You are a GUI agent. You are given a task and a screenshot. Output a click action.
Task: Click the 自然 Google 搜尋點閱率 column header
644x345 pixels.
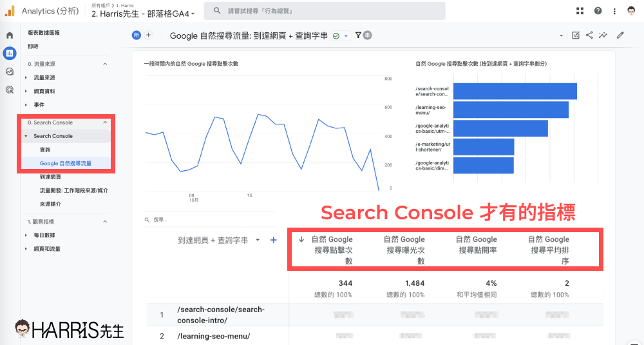[x=477, y=244]
